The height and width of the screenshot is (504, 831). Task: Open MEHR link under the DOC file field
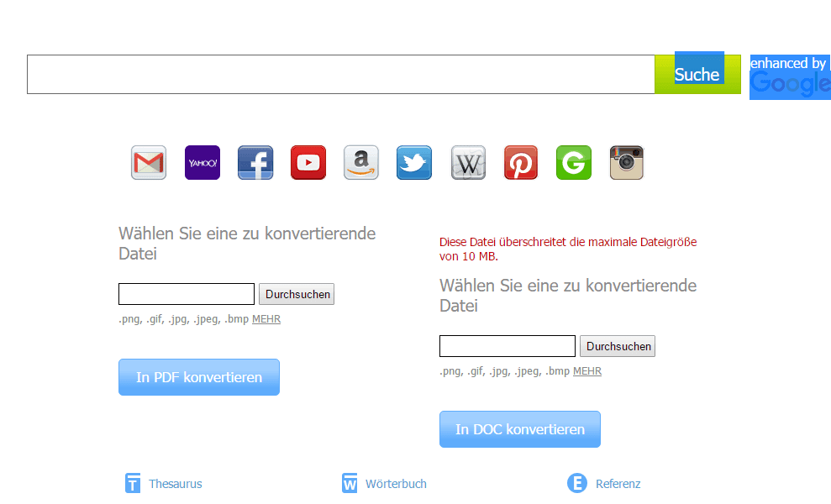coord(587,371)
